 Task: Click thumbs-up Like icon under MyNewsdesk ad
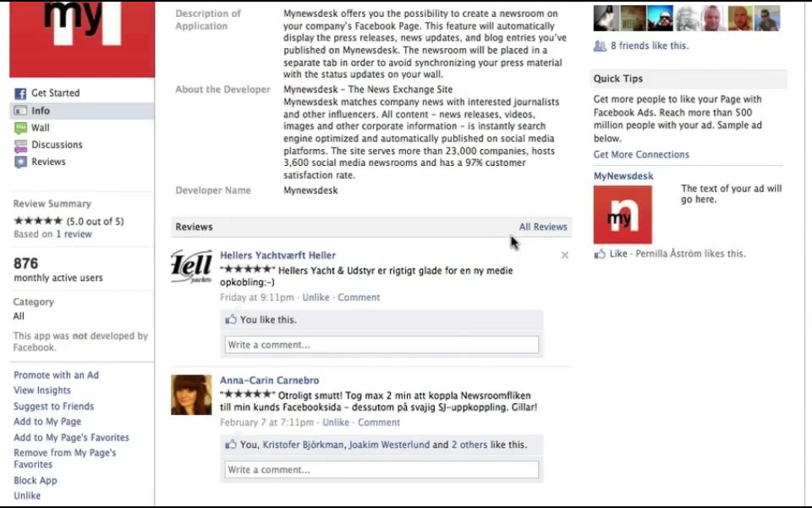point(600,254)
